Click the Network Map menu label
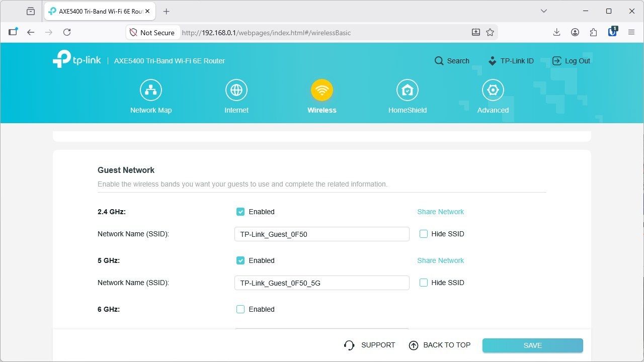644x362 pixels. point(151,110)
